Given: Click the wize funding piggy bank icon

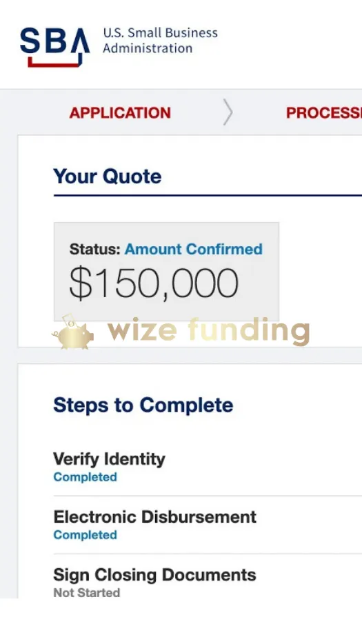Looking at the screenshot, I should (73, 332).
